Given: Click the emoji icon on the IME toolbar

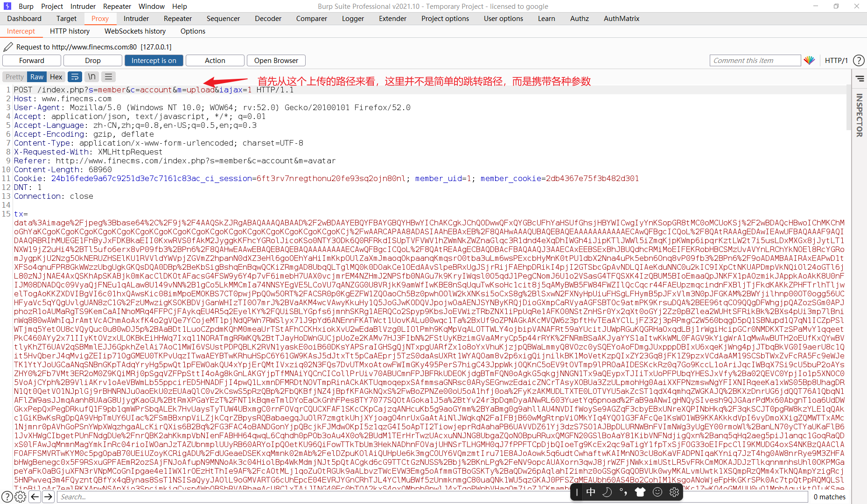Looking at the screenshot, I should click(657, 492).
